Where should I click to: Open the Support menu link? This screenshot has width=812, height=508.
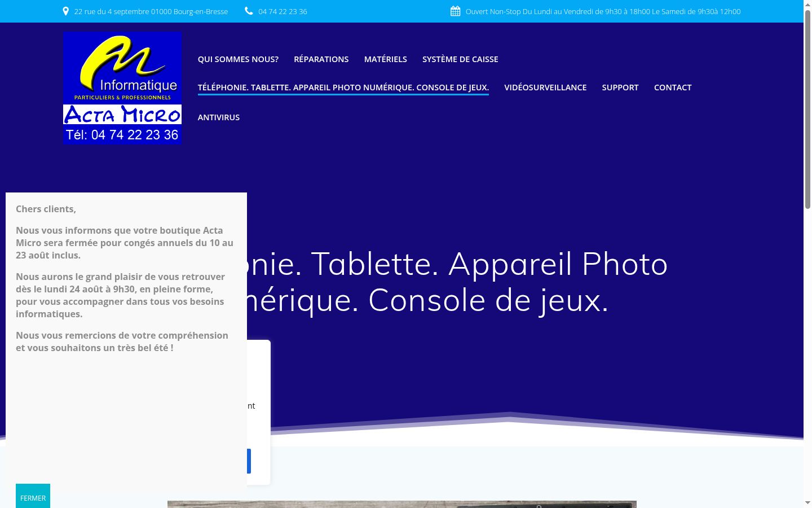pos(620,87)
